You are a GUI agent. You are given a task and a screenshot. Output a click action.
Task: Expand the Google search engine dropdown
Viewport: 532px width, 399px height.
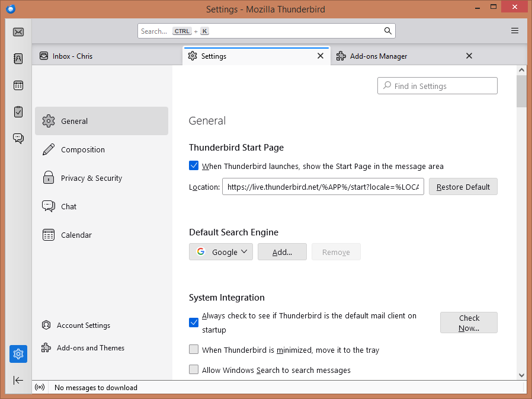pyautogui.click(x=221, y=252)
